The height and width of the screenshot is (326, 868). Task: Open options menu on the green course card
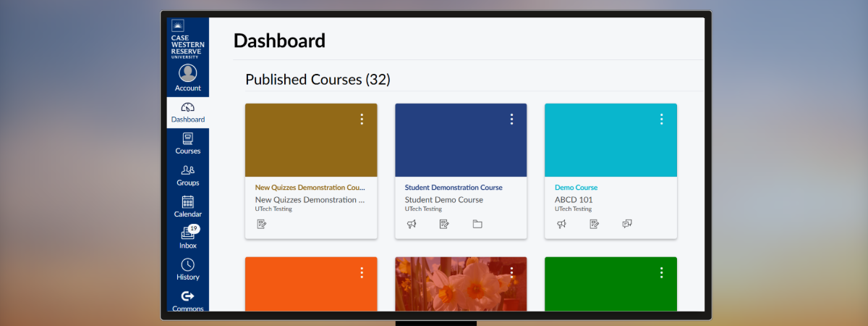click(x=661, y=272)
